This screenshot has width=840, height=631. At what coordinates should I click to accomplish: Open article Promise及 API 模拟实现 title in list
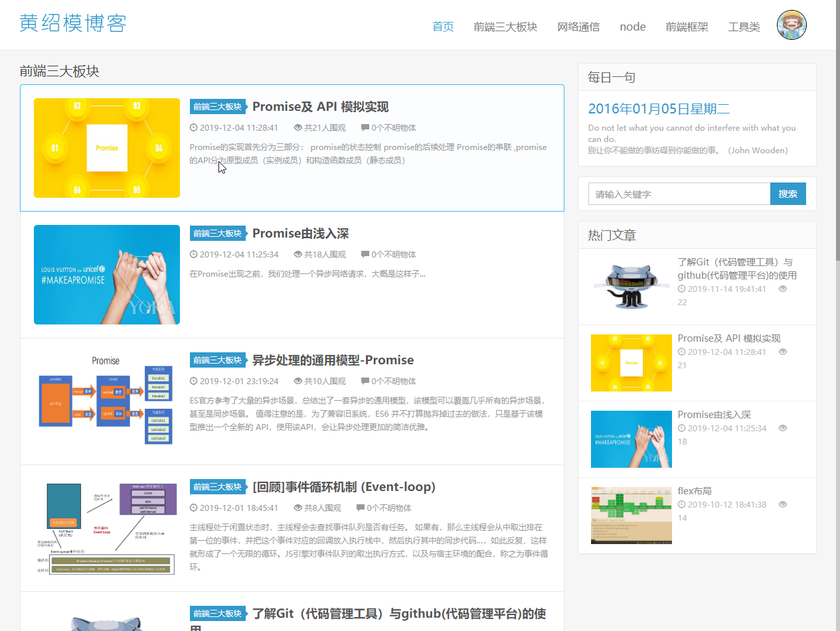[320, 107]
